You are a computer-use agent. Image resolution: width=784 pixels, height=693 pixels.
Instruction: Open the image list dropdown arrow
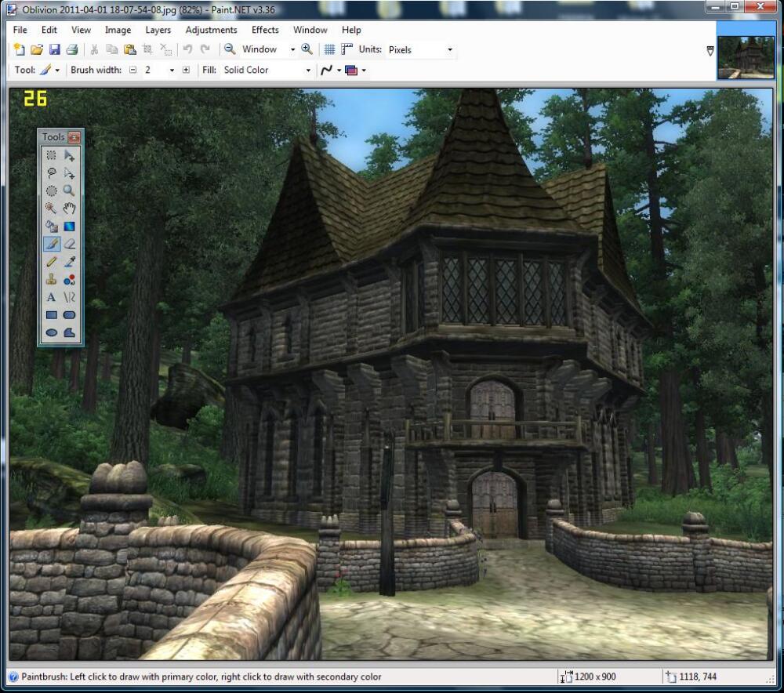(x=710, y=50)
